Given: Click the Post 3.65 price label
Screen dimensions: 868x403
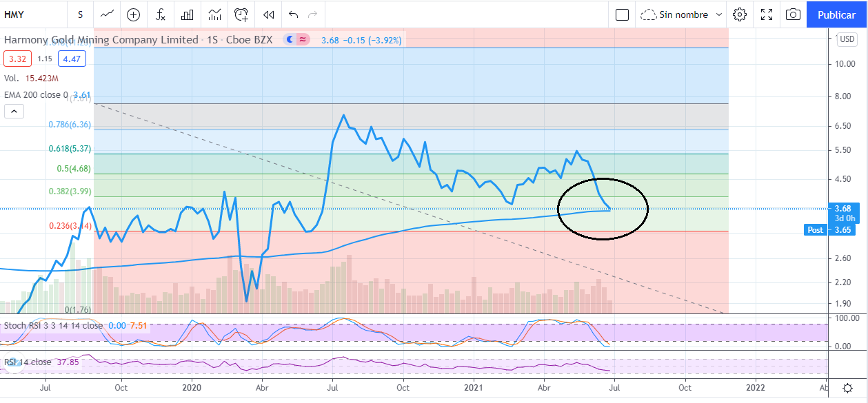Looking at the screenshot, I should [830, 230].
